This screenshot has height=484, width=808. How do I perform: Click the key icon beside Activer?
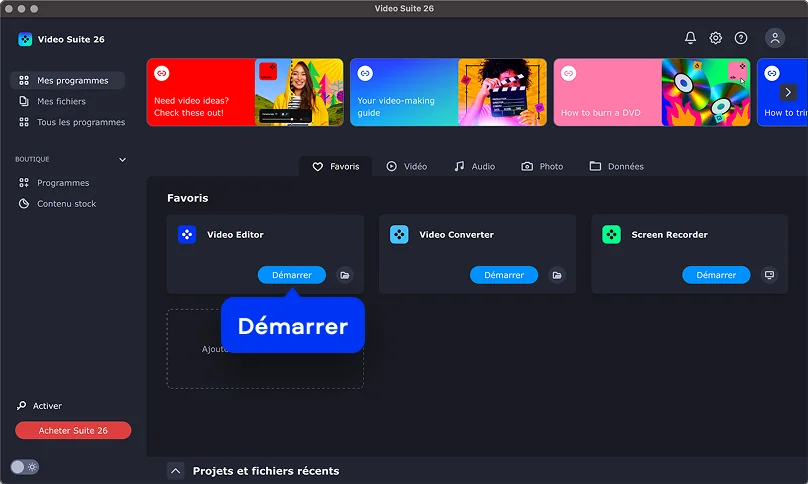click(x=21, y=406)
